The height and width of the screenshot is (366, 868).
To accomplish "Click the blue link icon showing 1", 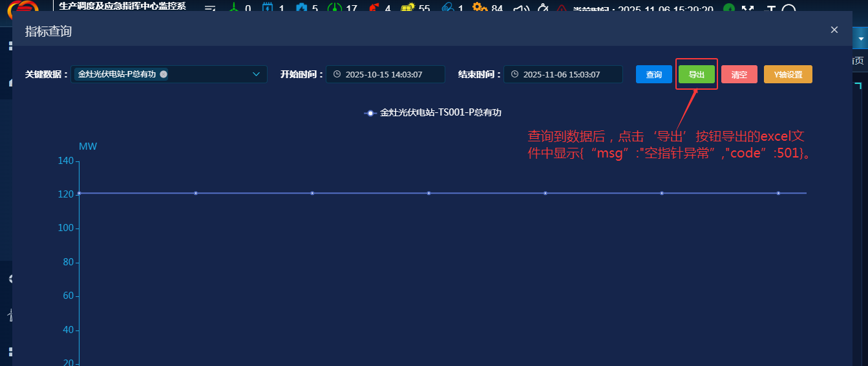I will (447, 8).
